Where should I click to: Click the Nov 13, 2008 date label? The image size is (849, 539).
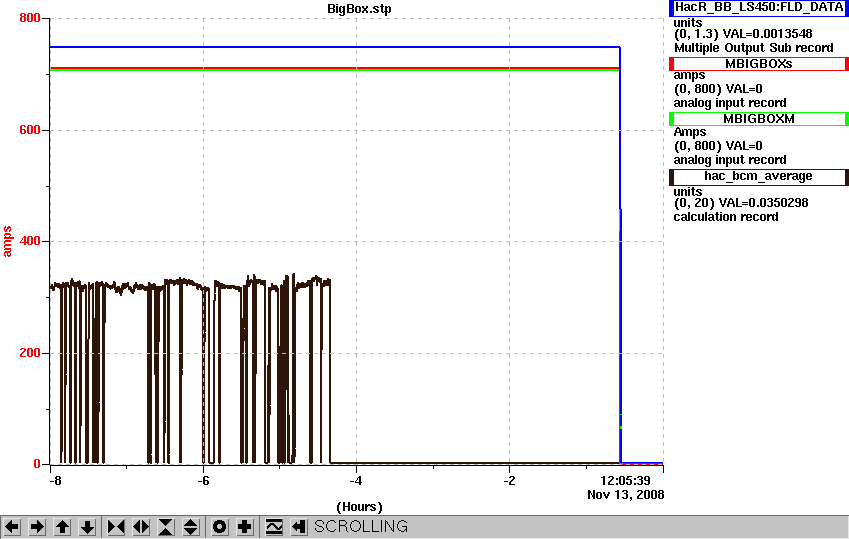coord(625,495)
